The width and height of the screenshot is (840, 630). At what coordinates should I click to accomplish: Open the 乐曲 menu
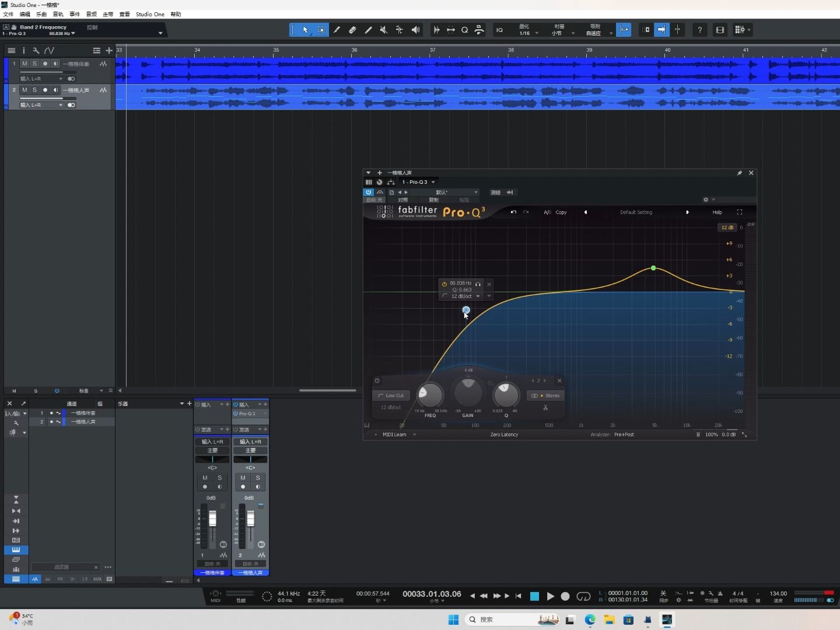[41, 14]
